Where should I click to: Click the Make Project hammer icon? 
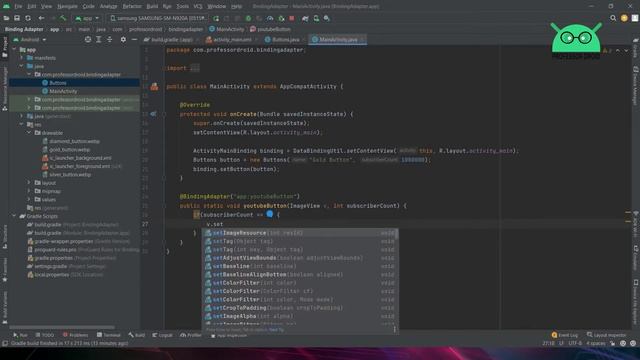[63, 18]
